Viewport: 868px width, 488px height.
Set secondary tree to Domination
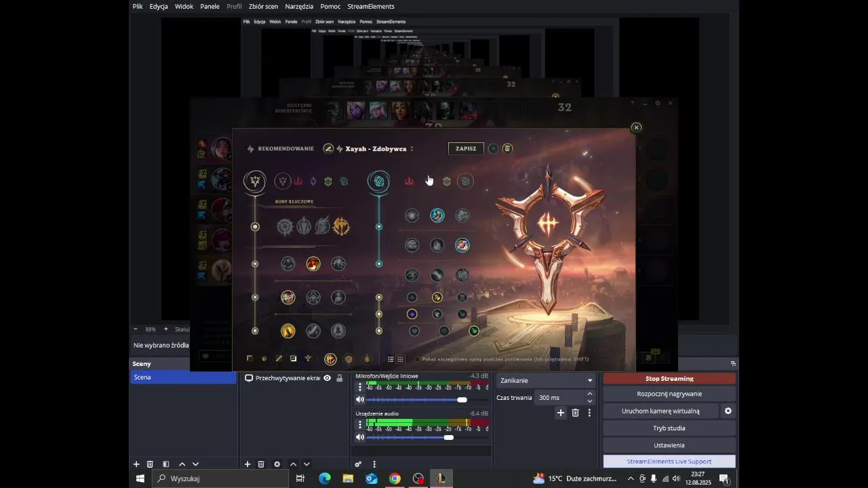tap(409, 181)
